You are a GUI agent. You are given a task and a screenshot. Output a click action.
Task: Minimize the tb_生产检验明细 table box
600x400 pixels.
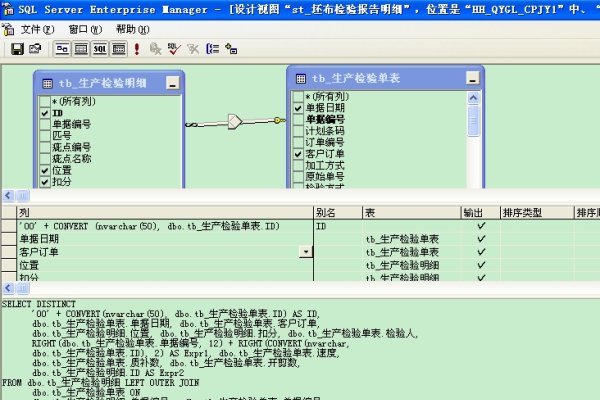[173, 83]
